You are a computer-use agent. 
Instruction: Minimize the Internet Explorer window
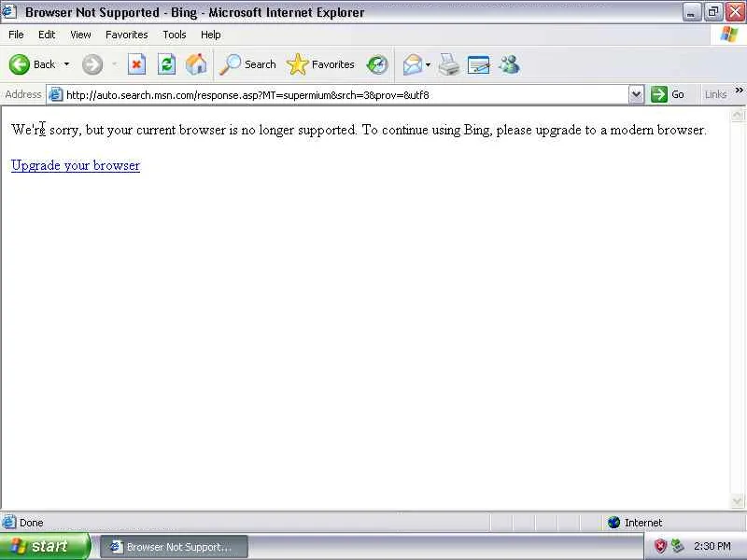tap(691, 12)
